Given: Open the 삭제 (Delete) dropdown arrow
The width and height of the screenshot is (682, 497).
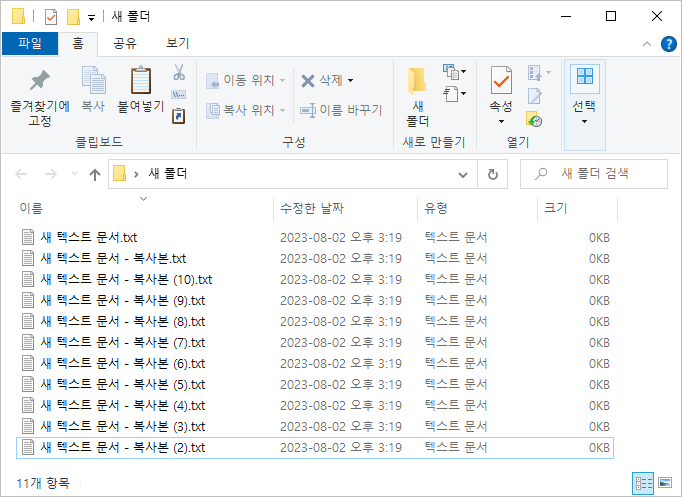Looking at the screenshot, I should pos(351,80).
